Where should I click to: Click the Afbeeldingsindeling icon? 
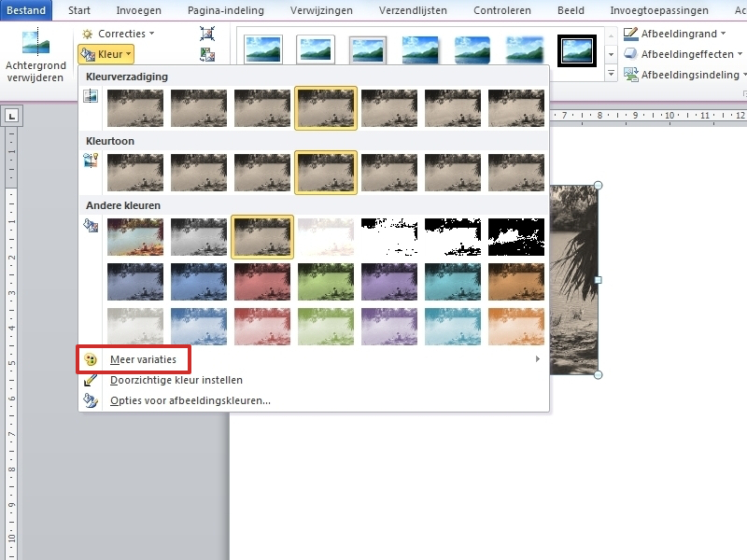pos(631,75)
